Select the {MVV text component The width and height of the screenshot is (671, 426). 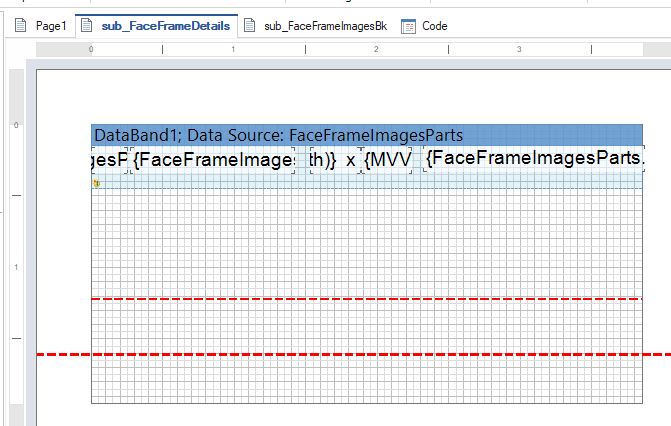click(x=388, y=160)
